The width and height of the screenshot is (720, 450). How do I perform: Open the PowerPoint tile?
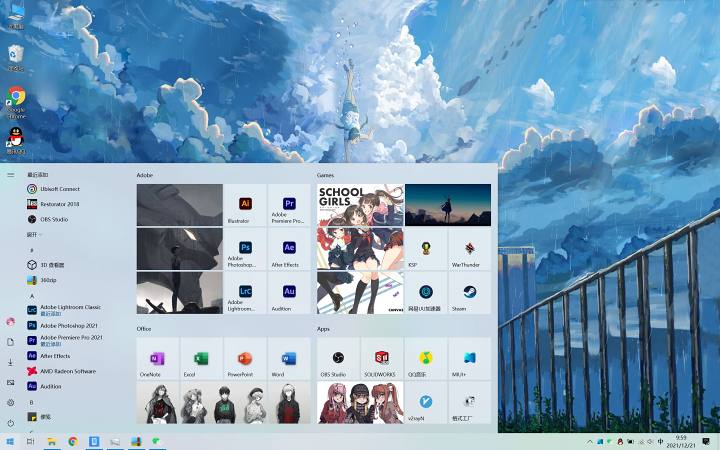tap(245, 359)
